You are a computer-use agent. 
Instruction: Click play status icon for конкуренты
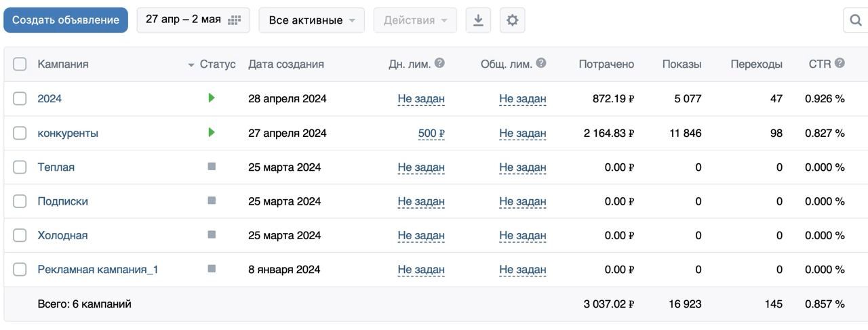tap(212, 132)
